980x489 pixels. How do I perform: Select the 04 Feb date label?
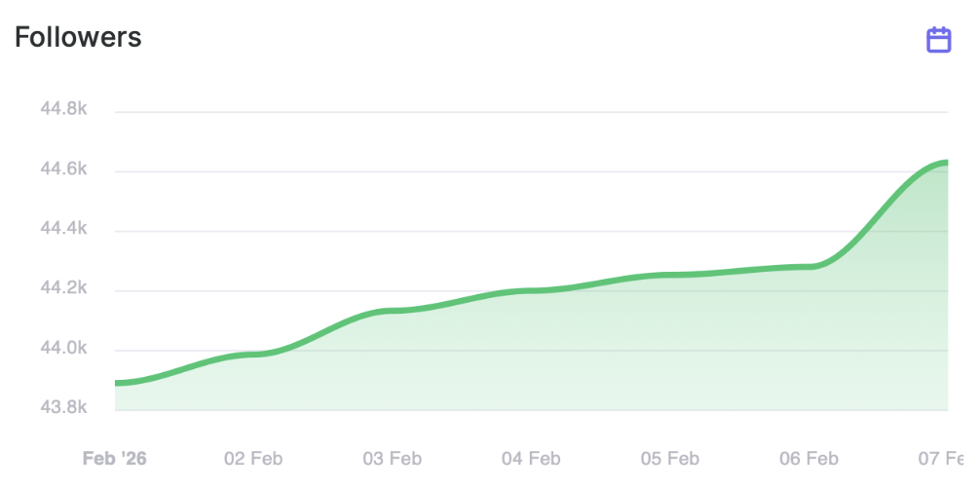(532, 458)
